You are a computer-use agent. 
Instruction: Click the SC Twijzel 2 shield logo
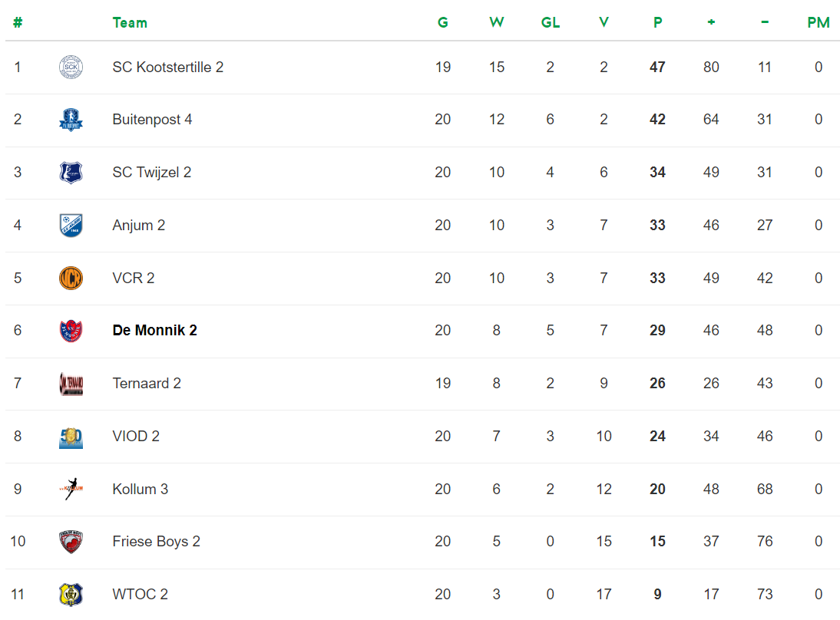pos(71,173)
